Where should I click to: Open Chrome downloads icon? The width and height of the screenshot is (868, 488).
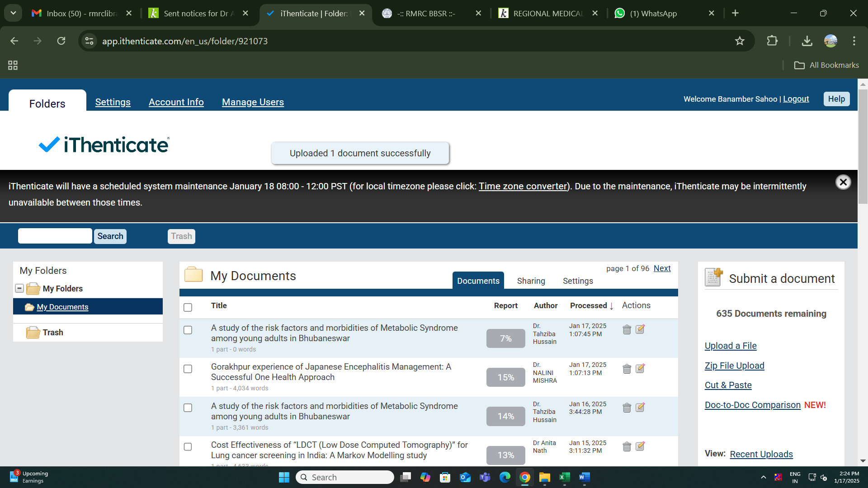coord(807,41)
